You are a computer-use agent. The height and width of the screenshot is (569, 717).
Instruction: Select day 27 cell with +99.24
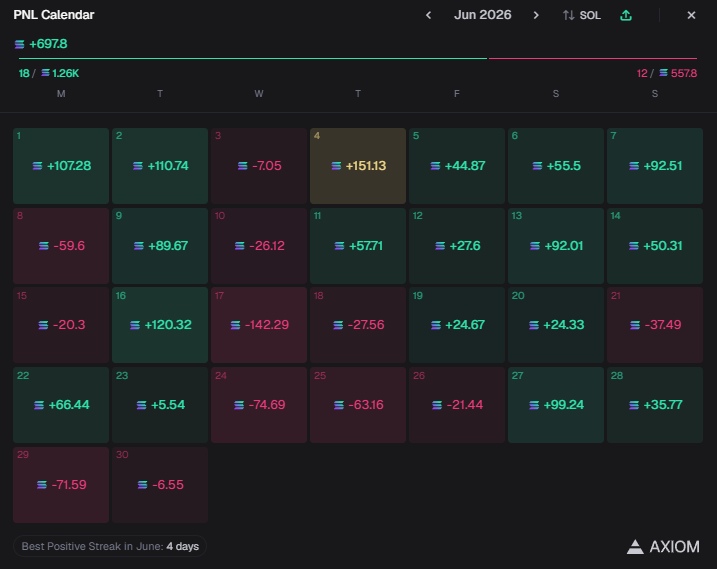point(556,405)
